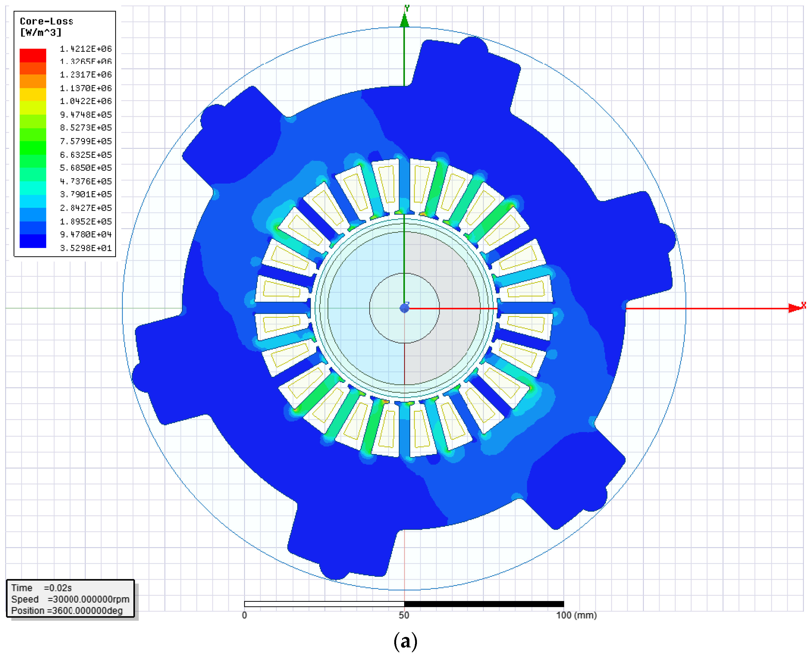
Task: Click the 100 (mm) scale label
Action: tap(576, 615)
